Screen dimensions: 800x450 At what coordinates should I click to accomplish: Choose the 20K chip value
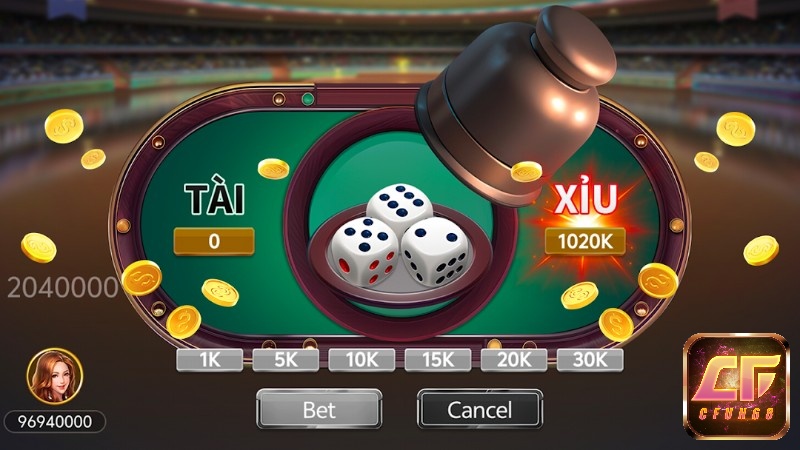coord(514,360)
